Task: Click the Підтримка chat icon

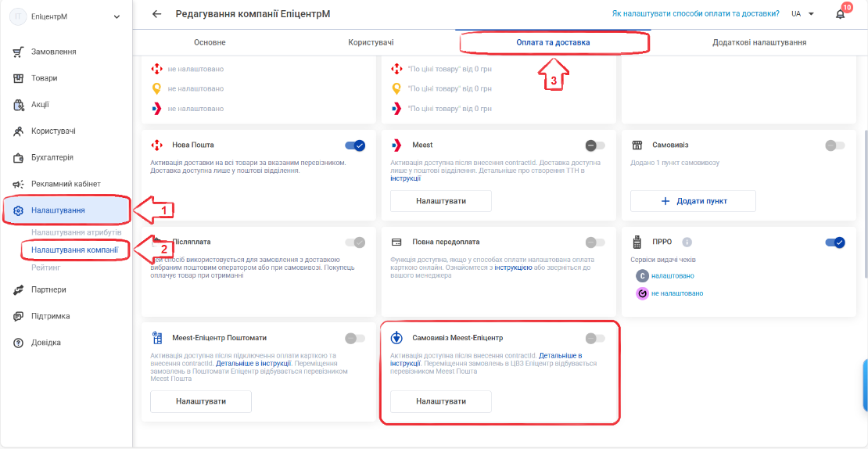Action: (x=18, y=316)
